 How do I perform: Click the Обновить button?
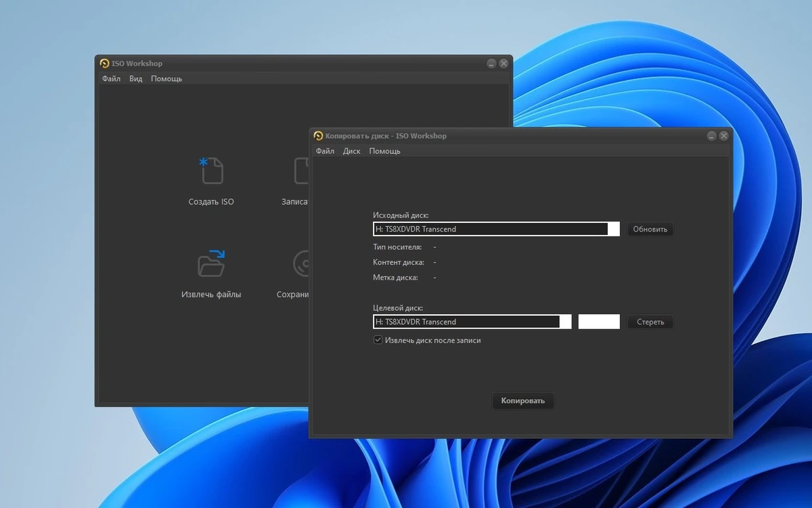(x=650, y=229)
